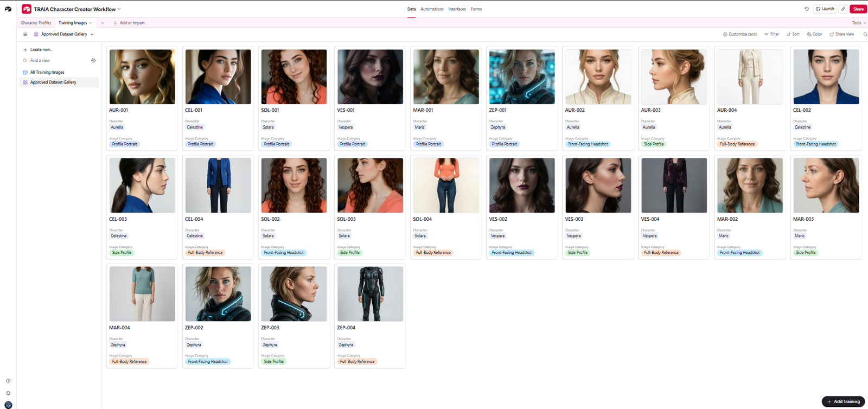Open the base history clock icon

click(807, 9)
